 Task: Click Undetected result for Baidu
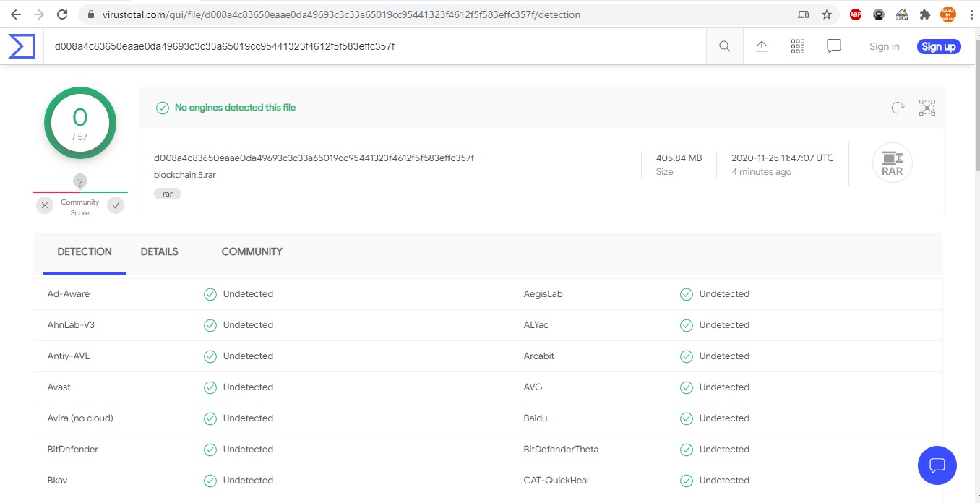[724, 418]
